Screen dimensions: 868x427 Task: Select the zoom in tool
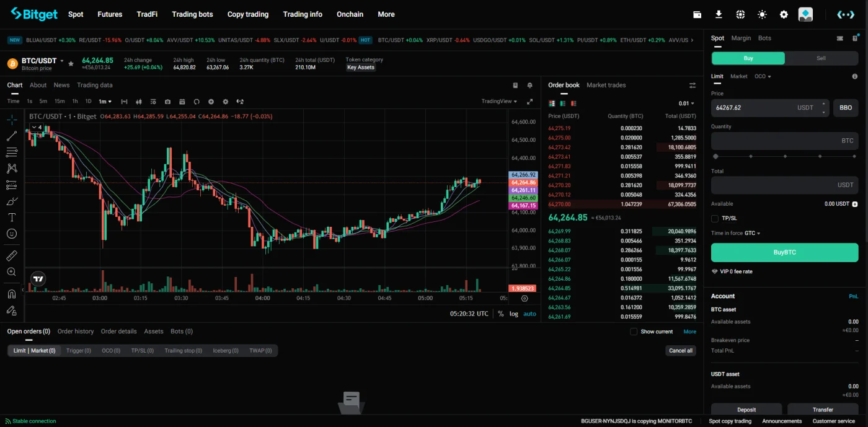12,271
